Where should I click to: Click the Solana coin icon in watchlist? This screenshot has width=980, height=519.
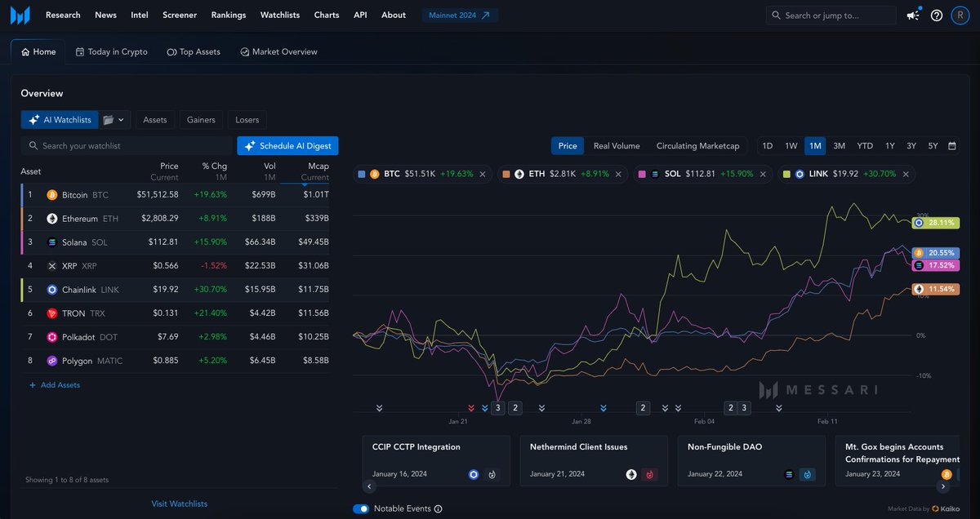pyautogui.click(x=52, y=242)
